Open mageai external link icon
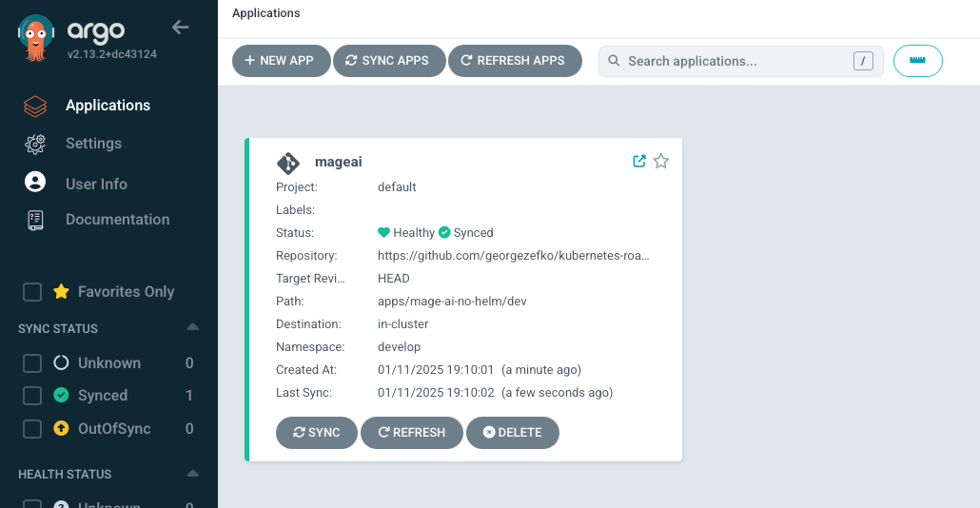 [638, 161]
